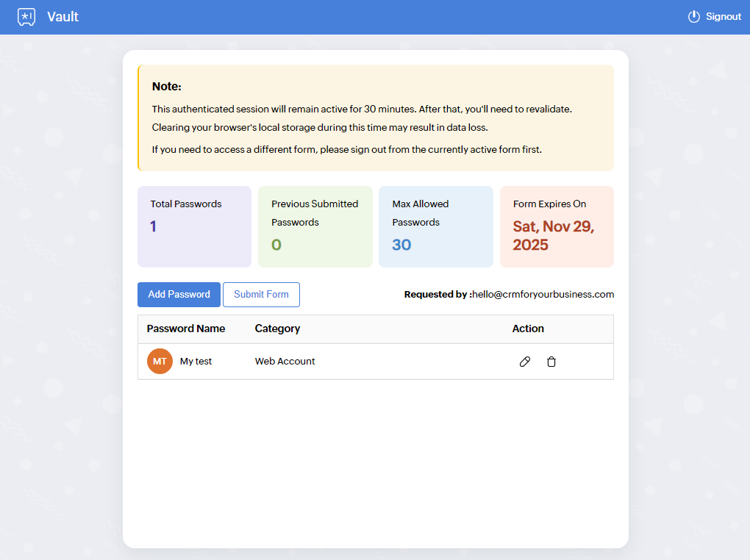Click the Form Expires On card
Viewport: 750px width, 560px height.
[x=557, y=226]
